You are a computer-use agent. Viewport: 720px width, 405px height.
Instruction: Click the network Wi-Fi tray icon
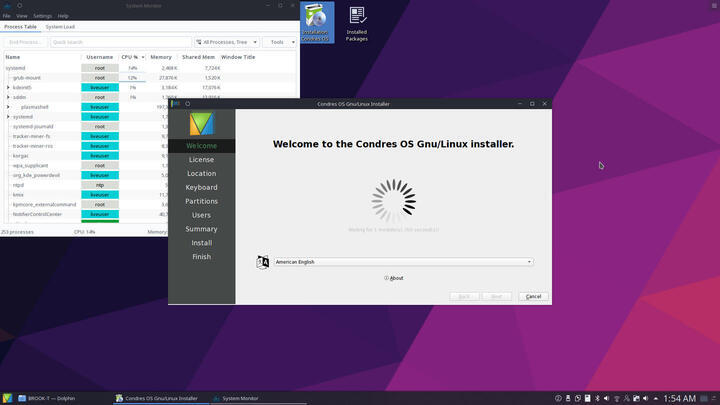pos(617,398)
